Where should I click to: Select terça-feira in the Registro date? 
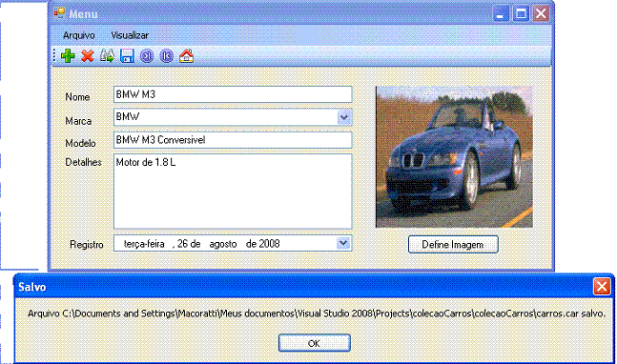pyautogui.click(x=144, y=244)
